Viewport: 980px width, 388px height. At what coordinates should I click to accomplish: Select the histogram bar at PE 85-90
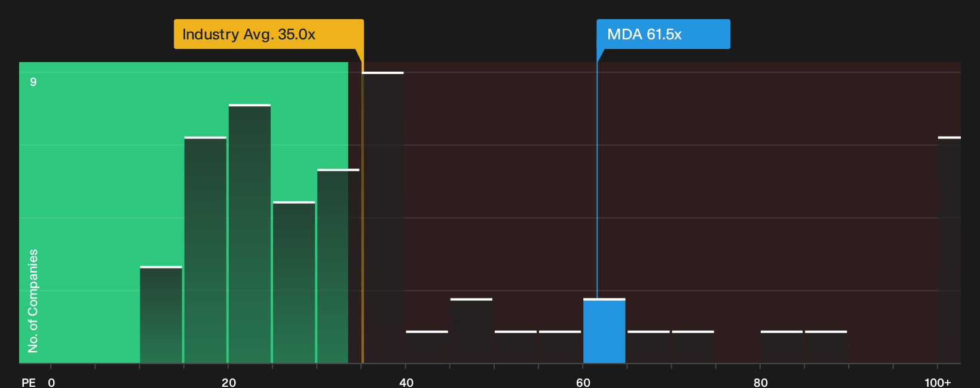pyautogui.click(x=826, y=347)
